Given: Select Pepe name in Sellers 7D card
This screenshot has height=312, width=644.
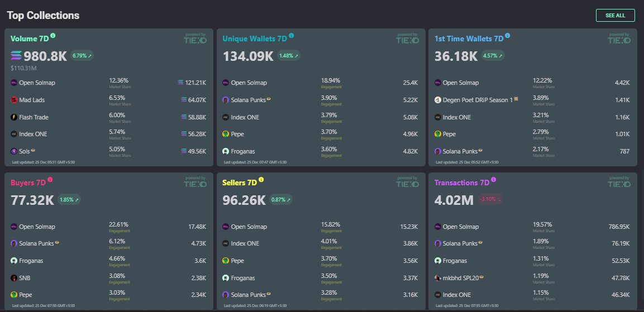Looking at the screenshot, I should click(x=237, y=261).
